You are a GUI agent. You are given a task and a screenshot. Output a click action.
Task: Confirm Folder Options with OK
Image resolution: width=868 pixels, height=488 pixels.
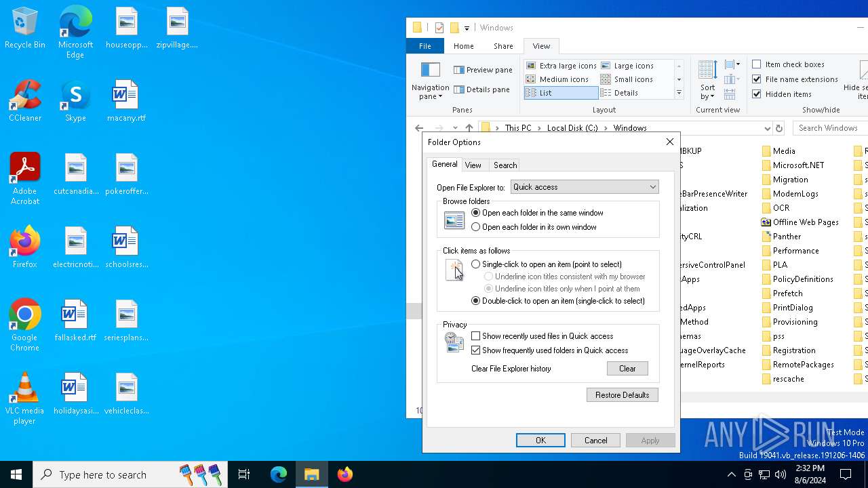click(540, 441)
